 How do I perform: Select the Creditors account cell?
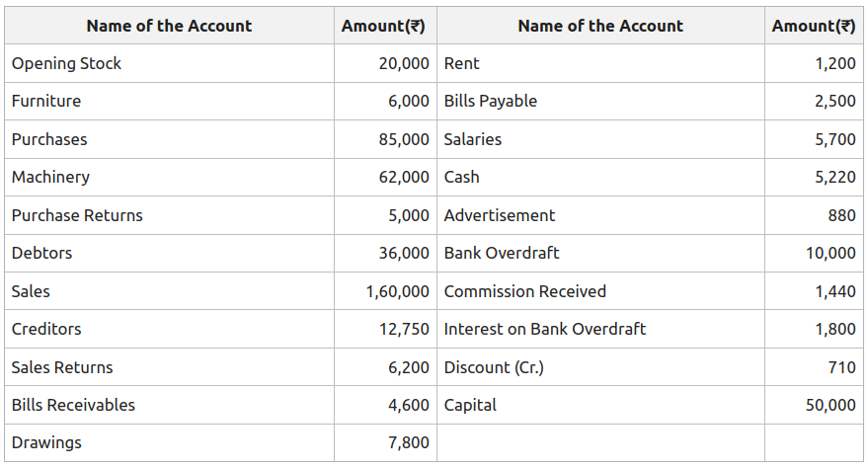click(x=170, y=329)
